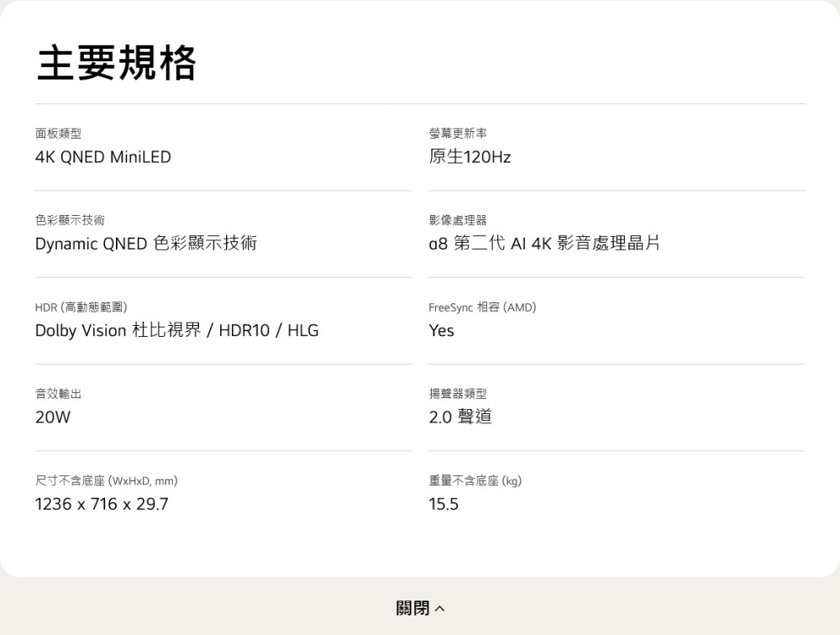Select the 面板類型 label
This screenshot has height=635, width=840.
pyautogui.click(x=58, y=134)
